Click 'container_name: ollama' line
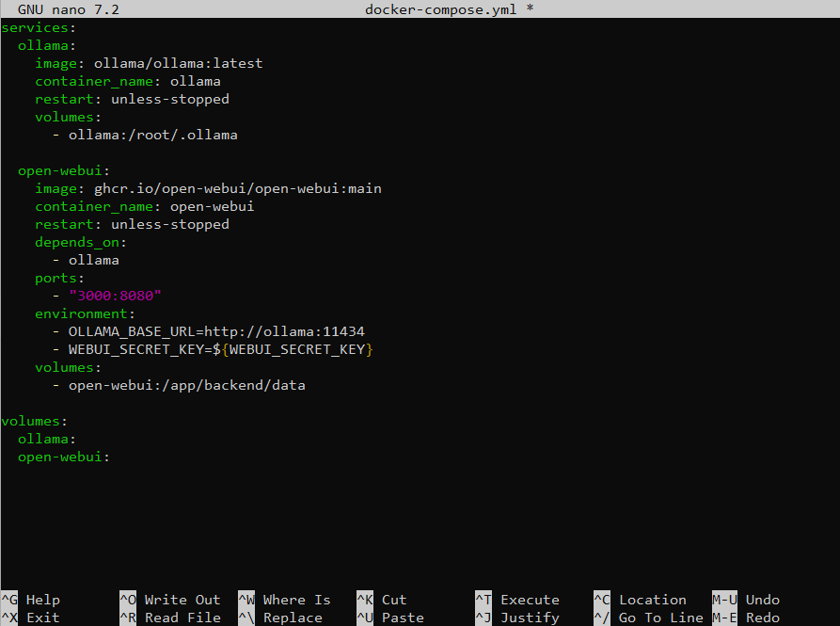The width and height of the screenshot is (840, 626). pyautogui.click(x=128, y=82)
